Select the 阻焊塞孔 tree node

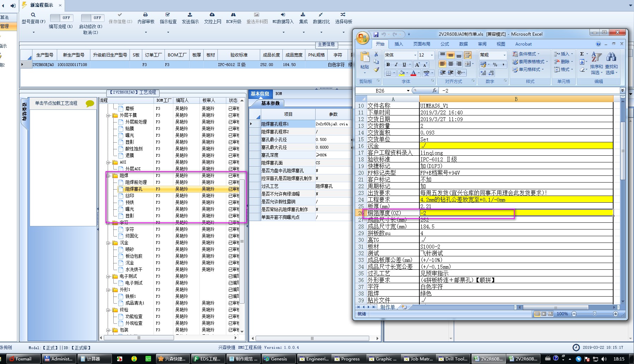134,189
